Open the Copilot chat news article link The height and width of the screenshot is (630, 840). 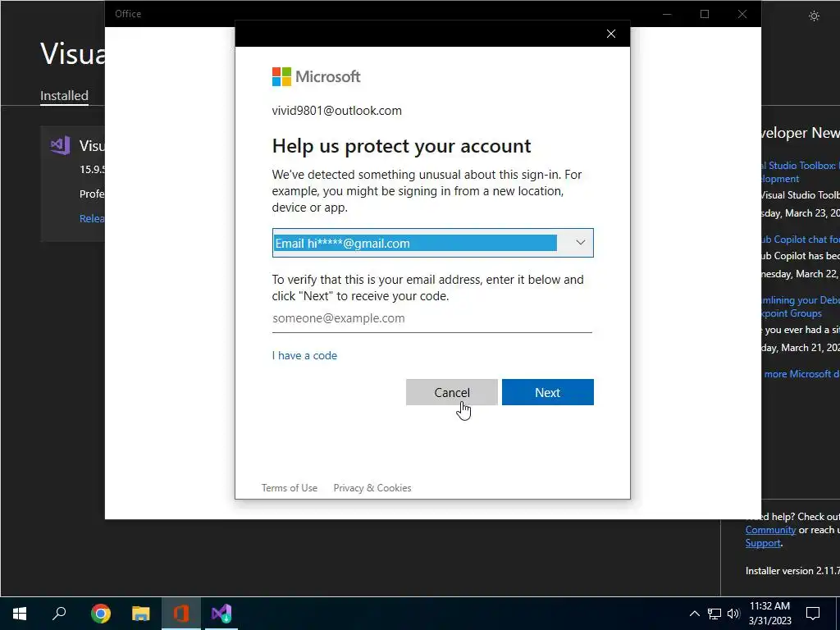(801, 240)
